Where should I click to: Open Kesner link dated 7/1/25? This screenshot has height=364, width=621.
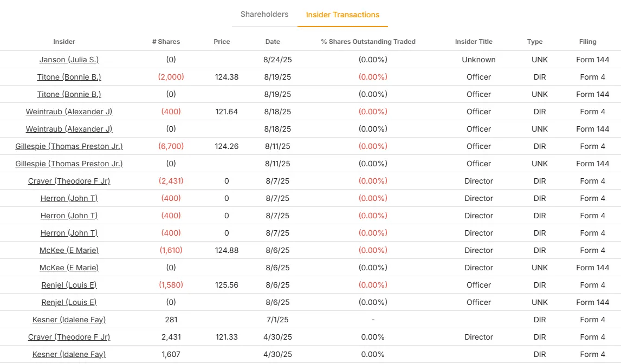tap(69, 320)
